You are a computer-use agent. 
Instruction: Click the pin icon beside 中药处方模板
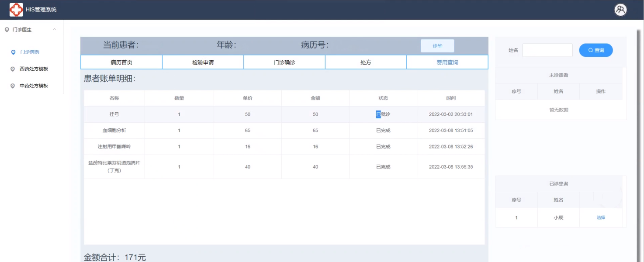(x=13, y=86)
